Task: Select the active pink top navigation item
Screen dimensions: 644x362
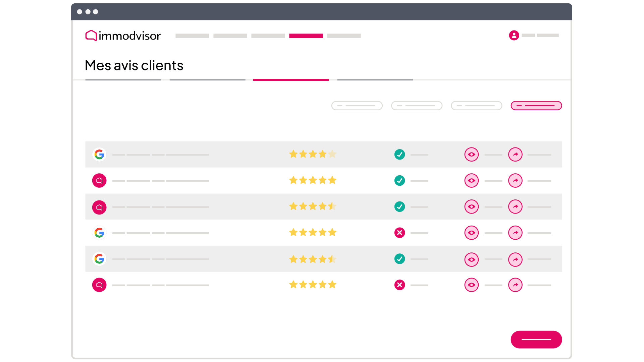Action: coord(306,36)
